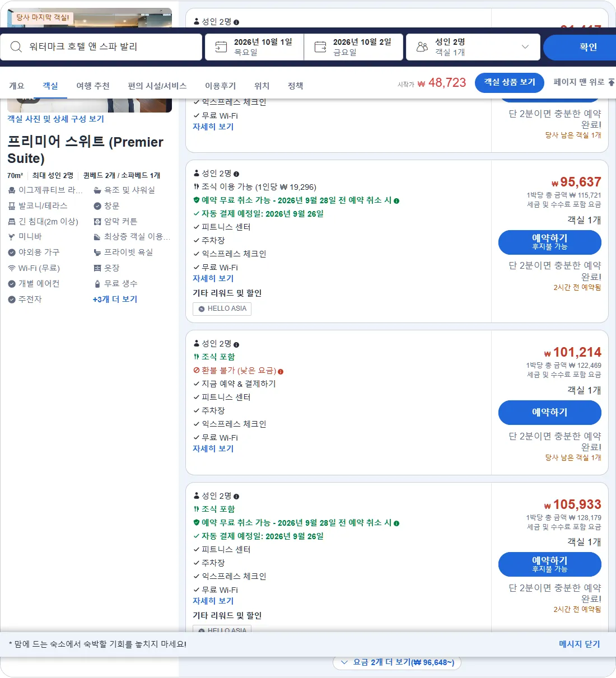Click the price ₩101,214
Screen dimensions: 616x678
pos(572,352)
